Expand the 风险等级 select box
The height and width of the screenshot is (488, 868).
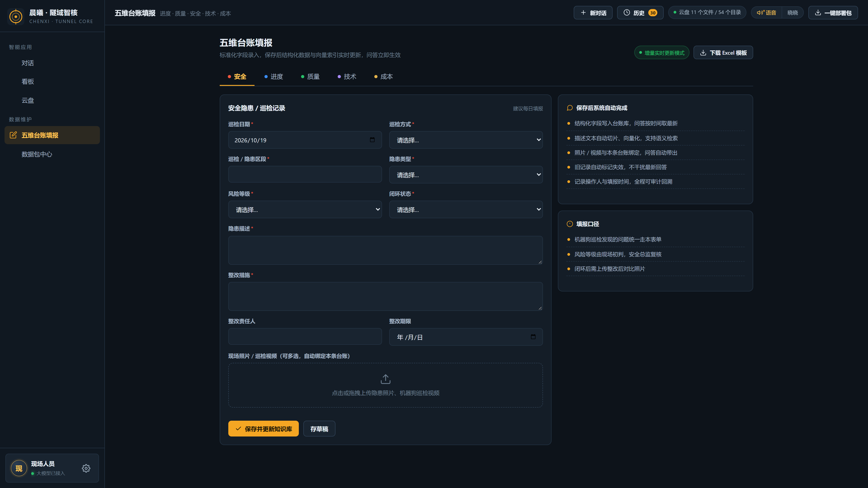tap(305, 209)
